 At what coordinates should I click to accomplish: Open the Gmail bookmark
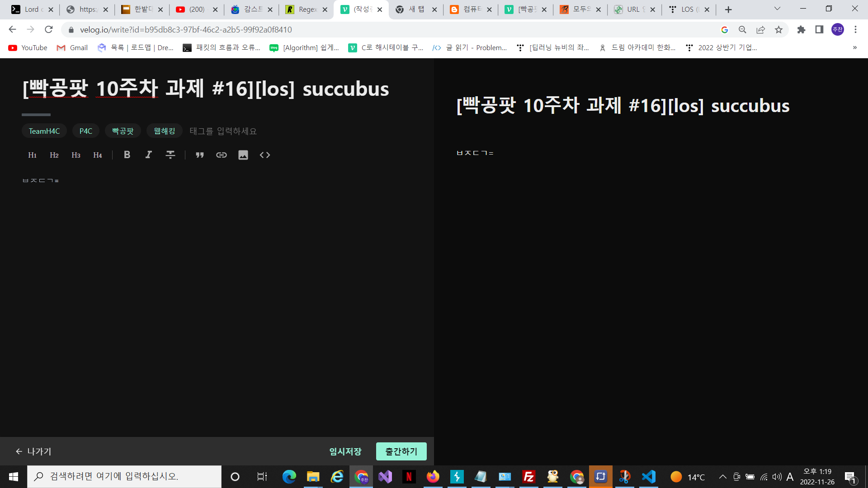point(72,47)
